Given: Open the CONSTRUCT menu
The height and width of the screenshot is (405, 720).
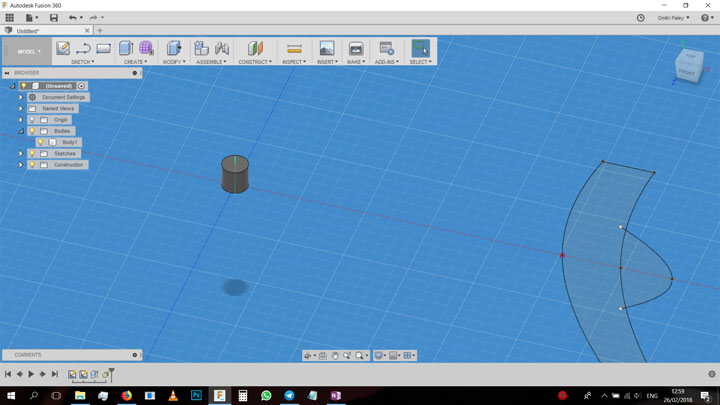Looking at the screenshot, I should pyautogui.click(x=255, y=62).
